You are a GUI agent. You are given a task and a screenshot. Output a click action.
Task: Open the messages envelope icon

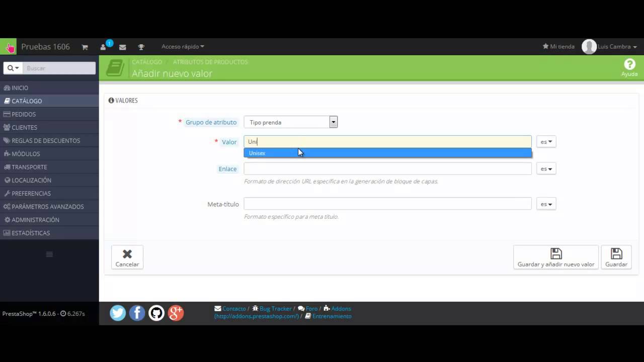pyautogui.click(x=122, y=47)
